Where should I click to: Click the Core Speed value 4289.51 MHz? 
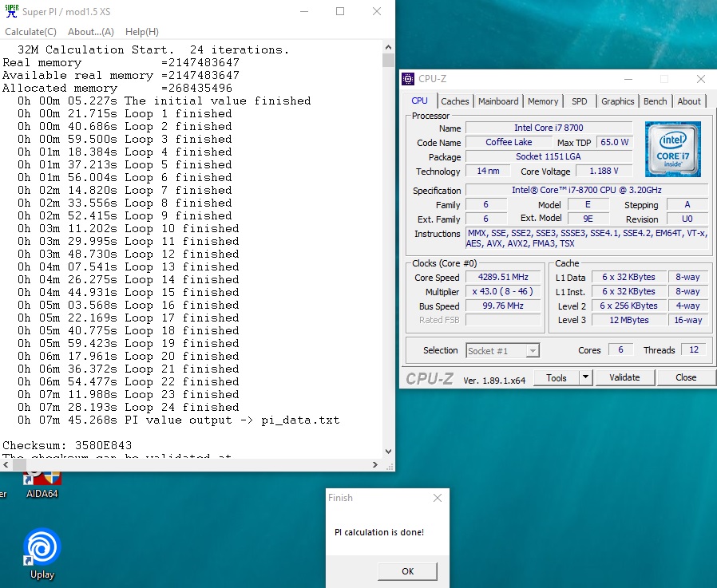pyautogui.click(x=503, y=277)
